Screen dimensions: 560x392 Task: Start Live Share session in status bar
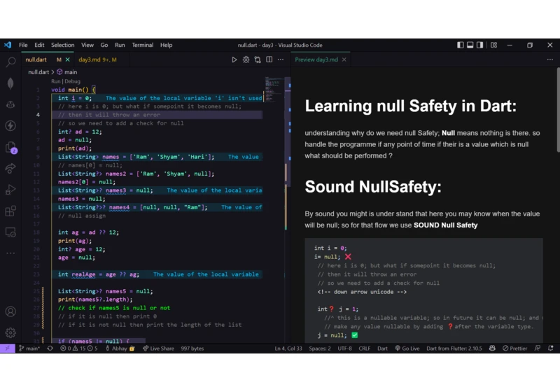[158, 349]
